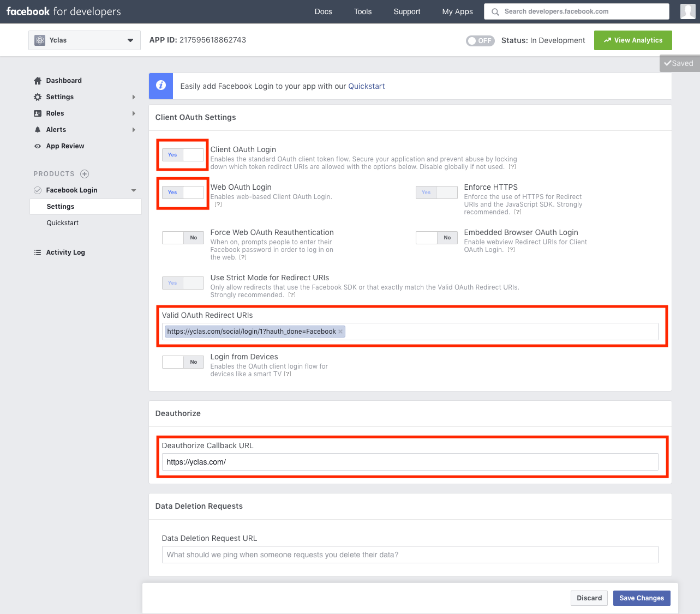700x614 pixels.
Task: Open My Apps in top navigation
Action: click(457, 11)
